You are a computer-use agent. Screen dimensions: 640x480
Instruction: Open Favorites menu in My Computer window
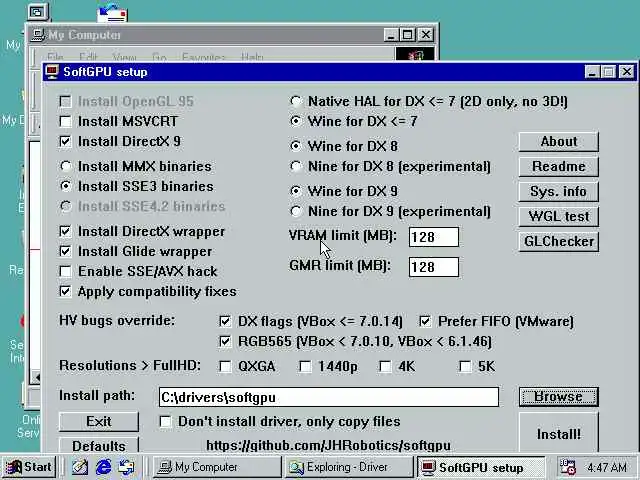point(203,56)
